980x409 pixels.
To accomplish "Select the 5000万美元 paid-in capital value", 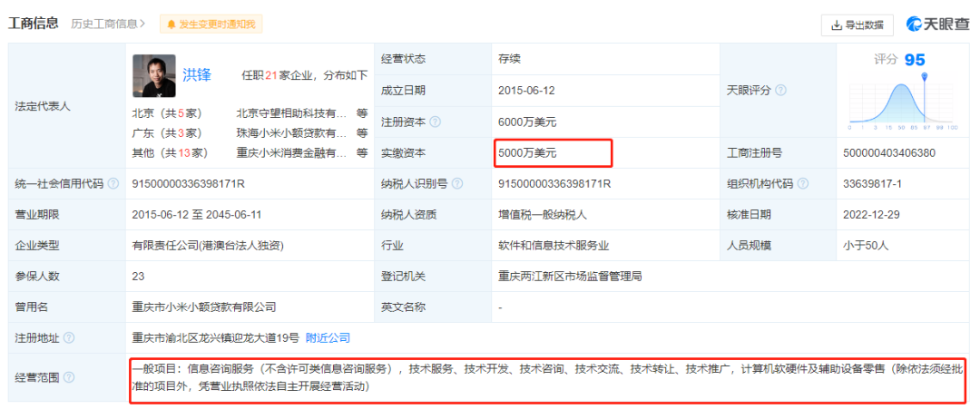I will click(527, 153).
